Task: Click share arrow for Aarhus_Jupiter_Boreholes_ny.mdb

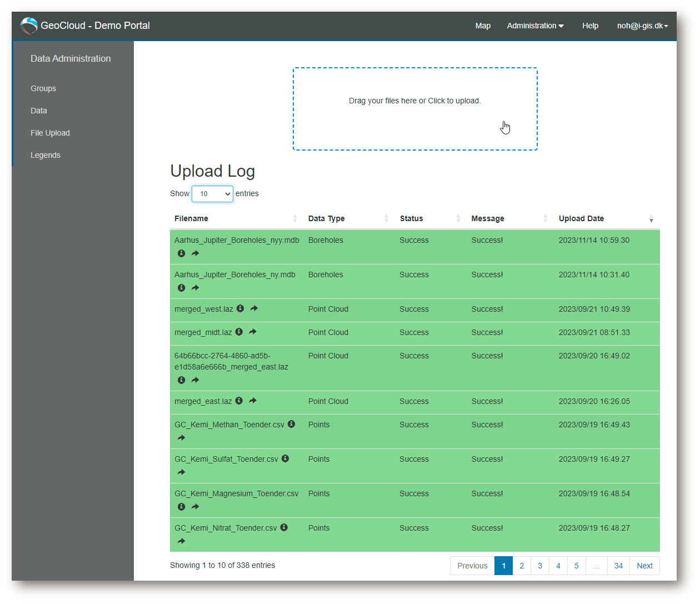Action: tap(195, 288)
